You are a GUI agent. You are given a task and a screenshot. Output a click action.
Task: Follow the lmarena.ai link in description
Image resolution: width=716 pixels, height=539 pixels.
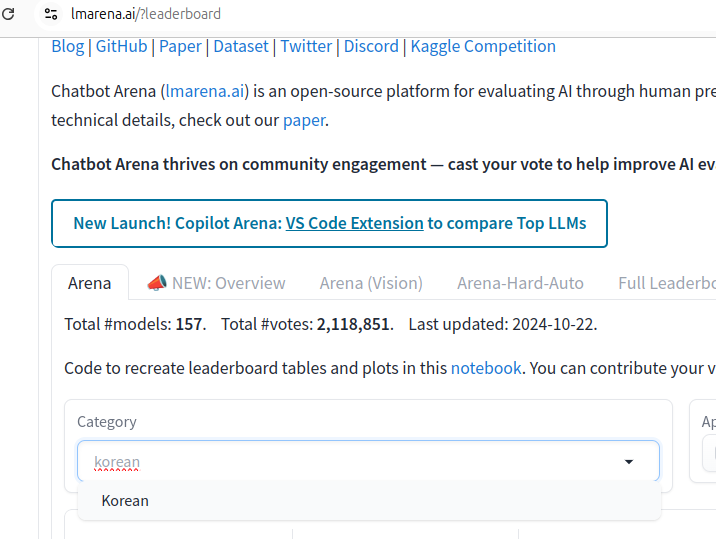[205, 91]
